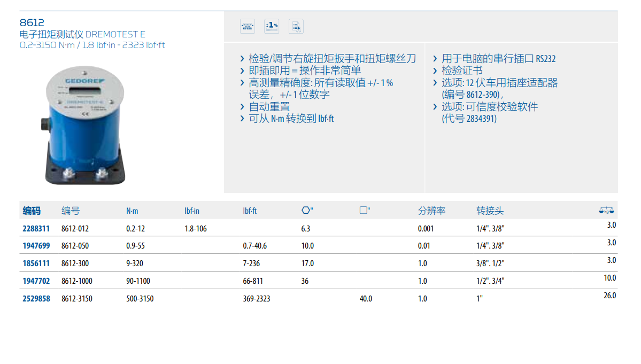Click the 编码 column header

tap(32, 211)
